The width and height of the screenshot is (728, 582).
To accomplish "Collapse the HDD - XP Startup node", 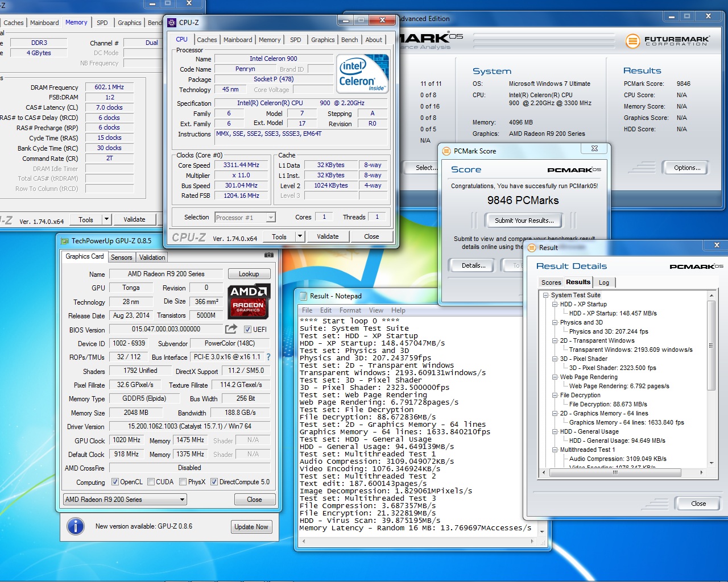I will (x=555, y=305).
